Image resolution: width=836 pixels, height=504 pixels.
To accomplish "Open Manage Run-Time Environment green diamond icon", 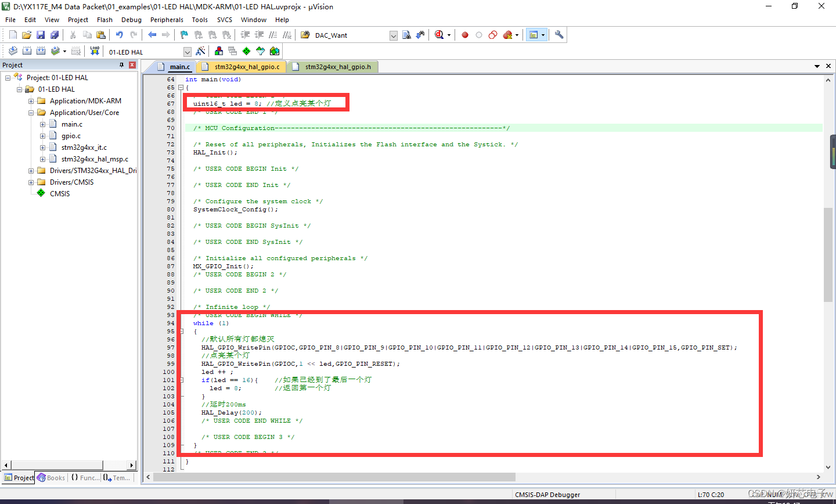I will 247,51.
